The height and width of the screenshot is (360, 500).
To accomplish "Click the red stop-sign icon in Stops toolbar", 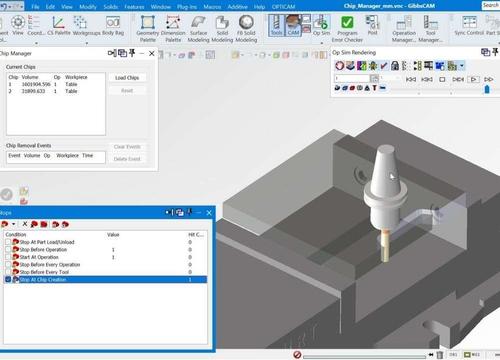I will (44, 224).
